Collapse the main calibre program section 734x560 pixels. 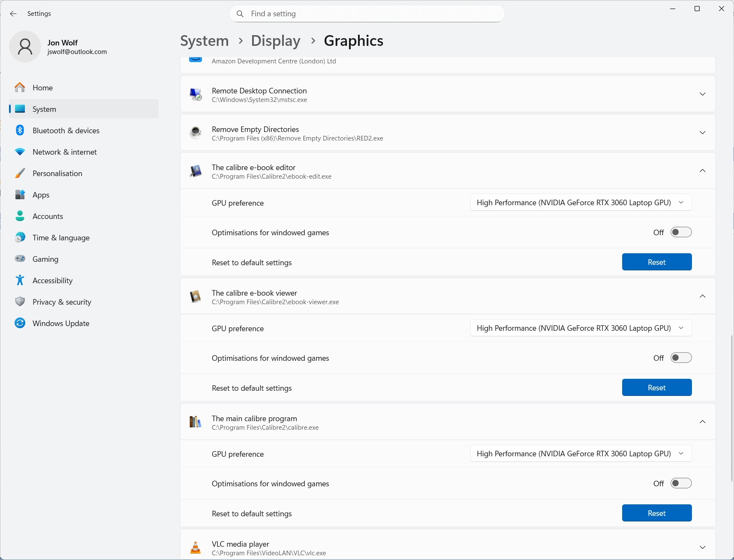(702, 422)
